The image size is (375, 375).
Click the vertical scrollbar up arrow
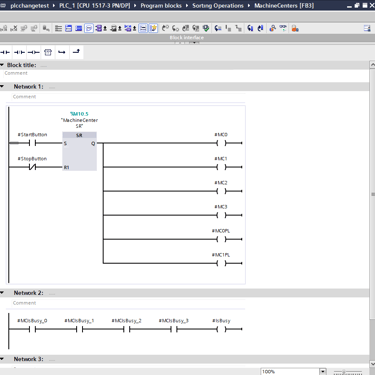pyautogui.click(x=372, y=65)
